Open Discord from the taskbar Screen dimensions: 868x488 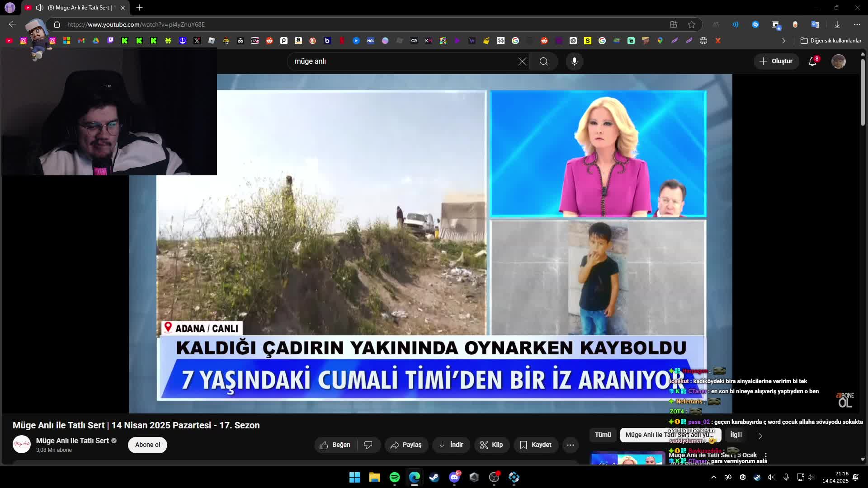(x=454, y=477)
